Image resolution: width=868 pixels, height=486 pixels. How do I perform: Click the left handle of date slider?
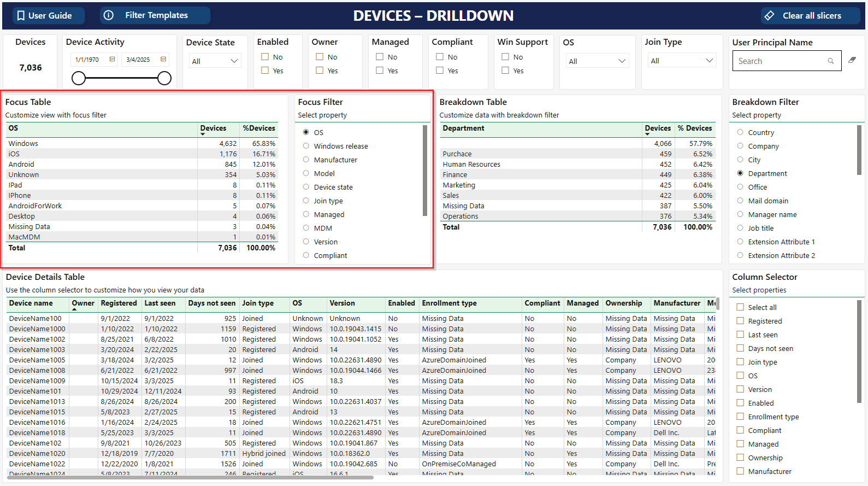tap(79, 78)
